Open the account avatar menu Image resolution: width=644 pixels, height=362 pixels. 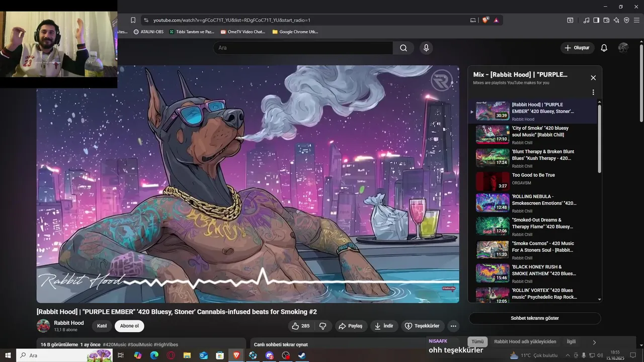[623, 48]
